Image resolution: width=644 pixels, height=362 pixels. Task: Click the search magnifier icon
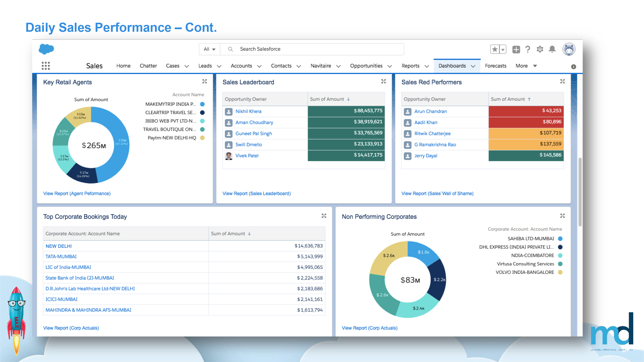coord(231,49)
